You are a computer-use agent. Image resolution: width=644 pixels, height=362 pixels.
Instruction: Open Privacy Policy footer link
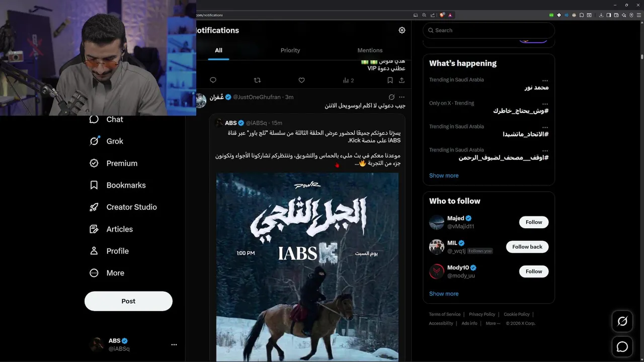point(482,314)
